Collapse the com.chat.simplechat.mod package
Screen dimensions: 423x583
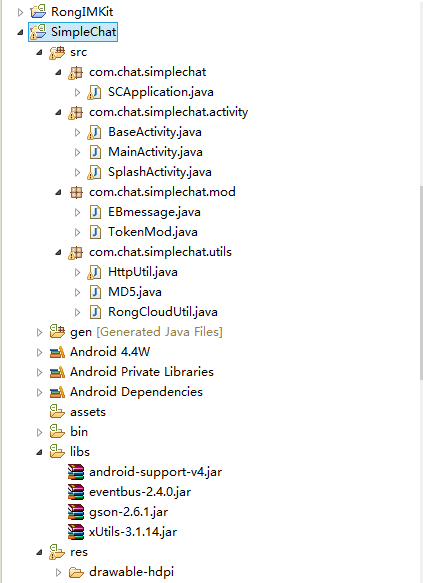point(58,193)
